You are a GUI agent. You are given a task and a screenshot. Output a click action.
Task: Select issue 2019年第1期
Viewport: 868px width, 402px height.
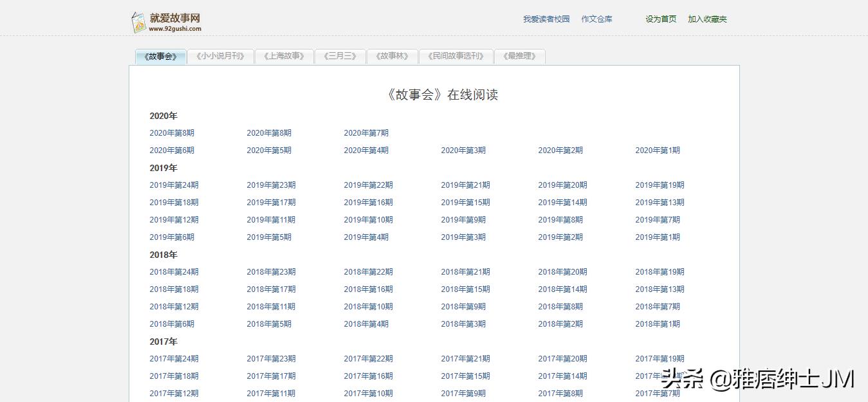(x=658, y=237)
